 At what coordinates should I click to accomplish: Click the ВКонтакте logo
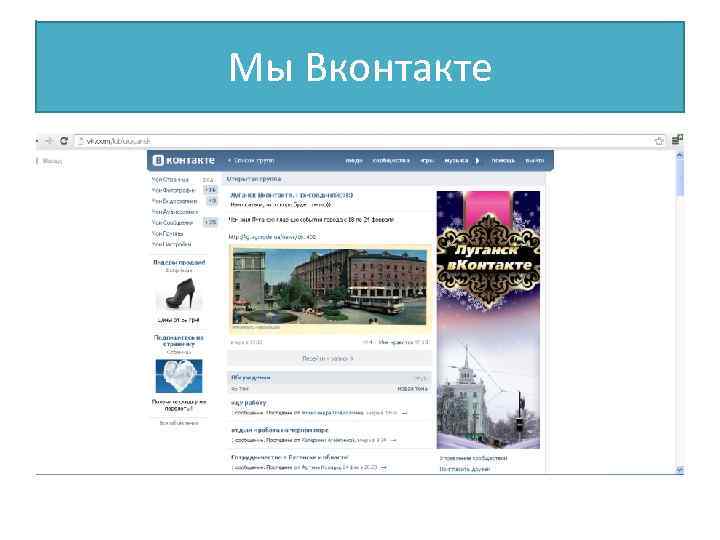pos(184,160)
